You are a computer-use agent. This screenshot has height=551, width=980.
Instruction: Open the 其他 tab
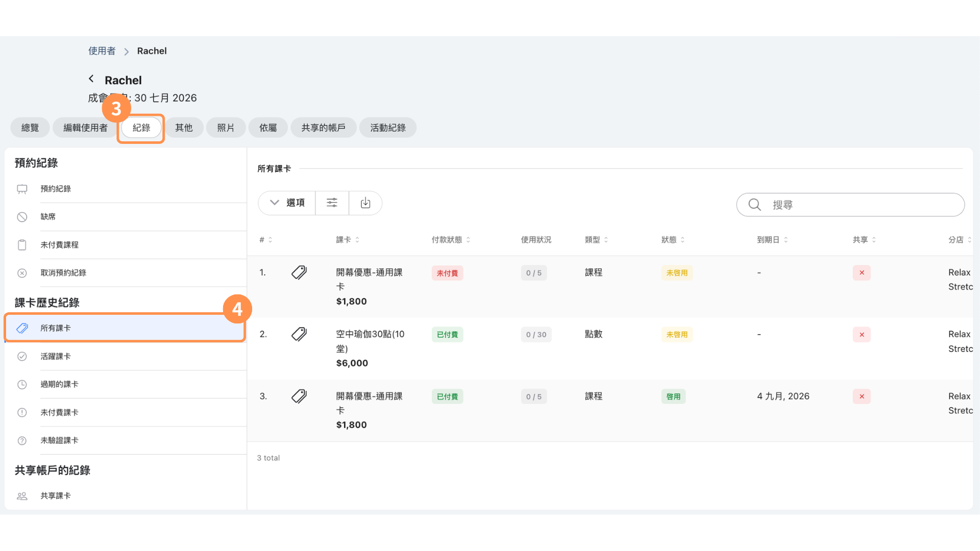click(x=184, y=128)
